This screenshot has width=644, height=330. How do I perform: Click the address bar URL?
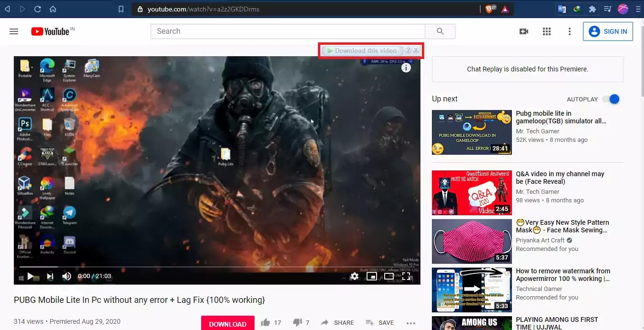click(x=204, y=9)
